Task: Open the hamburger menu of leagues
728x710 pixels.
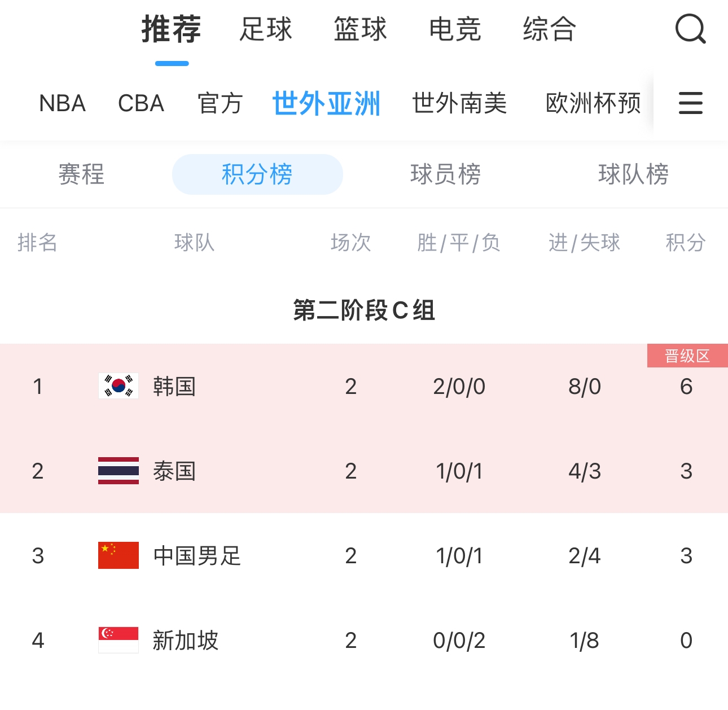Action: pos(690,103)
